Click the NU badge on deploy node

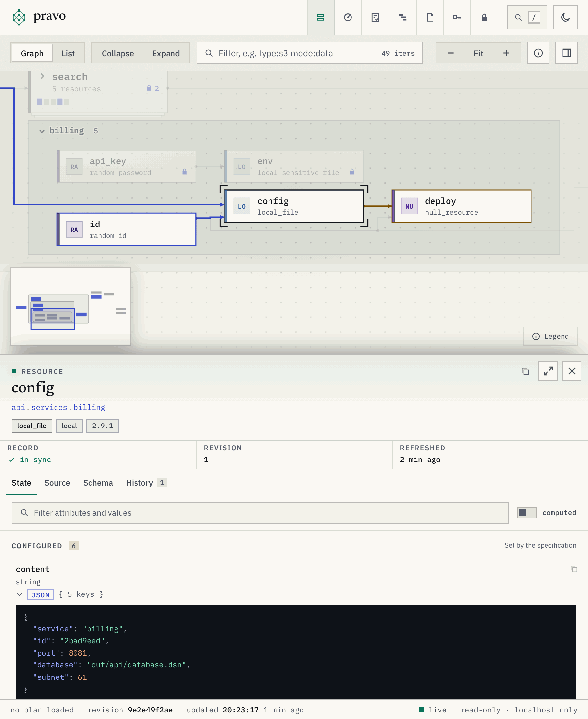409,206
